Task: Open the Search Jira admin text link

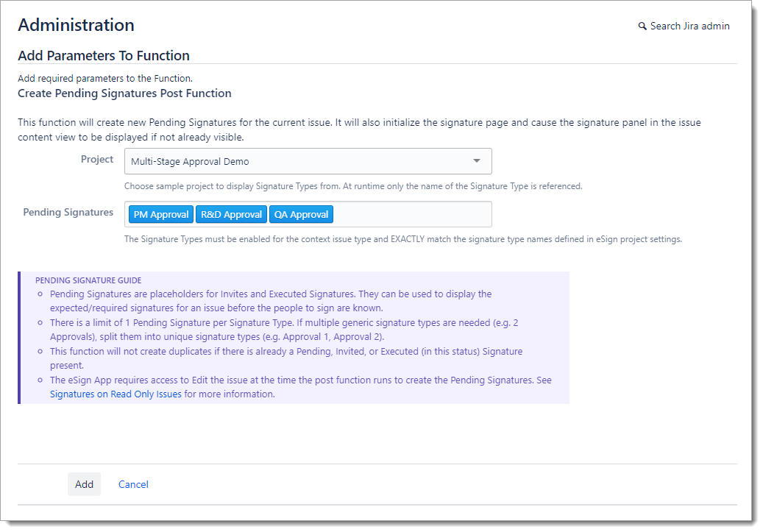Action: point(689,26)
